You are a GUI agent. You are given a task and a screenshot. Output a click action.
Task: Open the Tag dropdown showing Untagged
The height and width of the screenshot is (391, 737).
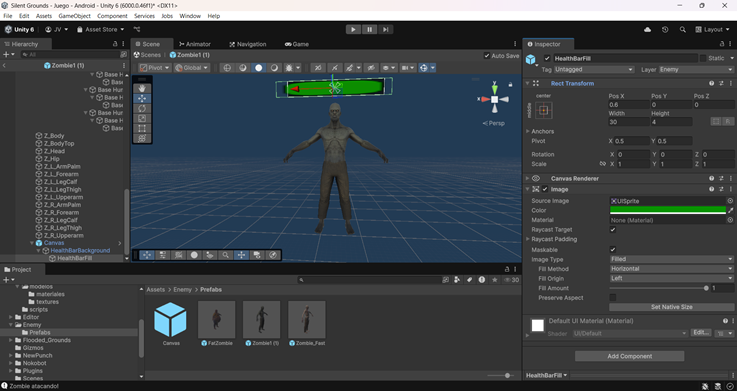(x=594, y=70)
